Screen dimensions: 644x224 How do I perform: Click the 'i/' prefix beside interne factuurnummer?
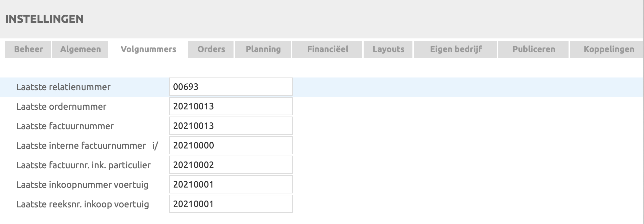click(x=155, y=146)
